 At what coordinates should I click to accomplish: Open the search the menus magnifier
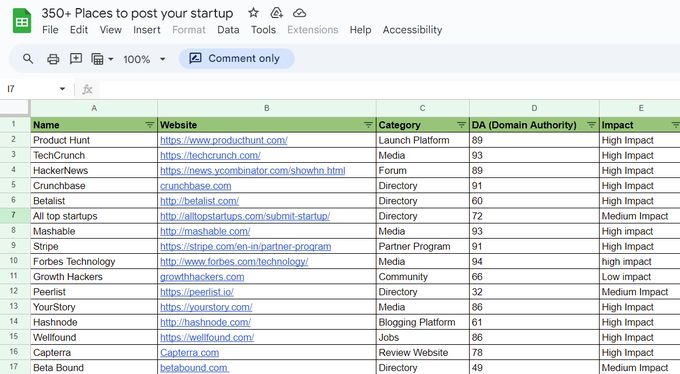tap(28, 59)
